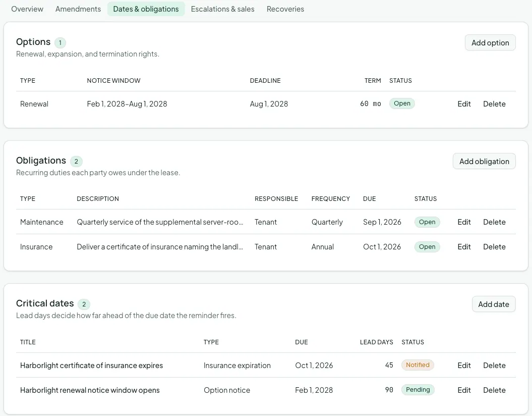Delete Harborlight certificate of insurance expires
The image size is (532, 416).
tap(494, 366)
